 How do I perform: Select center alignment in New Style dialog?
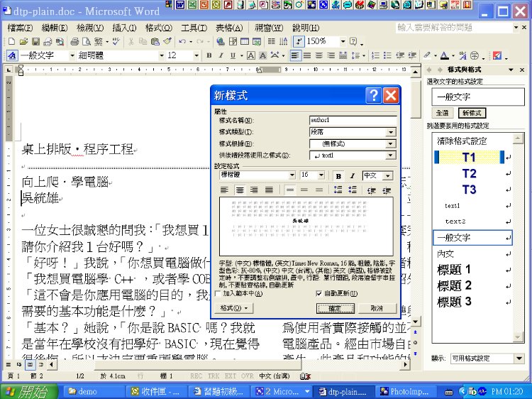[x=240, y=190]
